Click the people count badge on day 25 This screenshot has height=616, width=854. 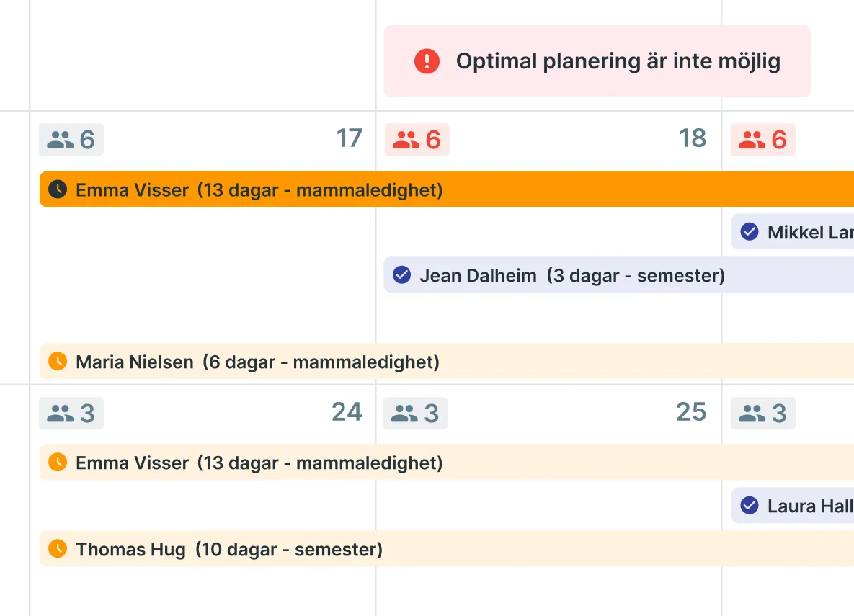[415, 414]
